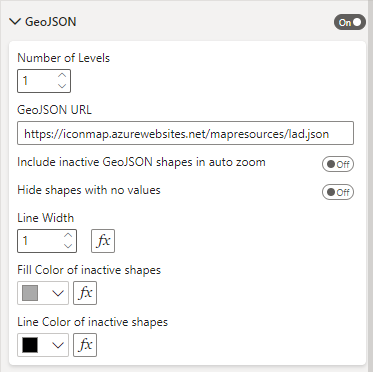This screenshot has width=373, height=372.
Task: Increase Number of Levels with up arrow
Action: (x=62, y=76)
